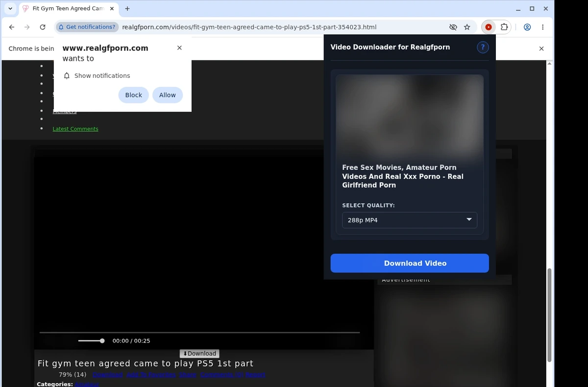This screenshot has height=387, width=588.
Task: Bookmark this page with the star
Action: 467,27
